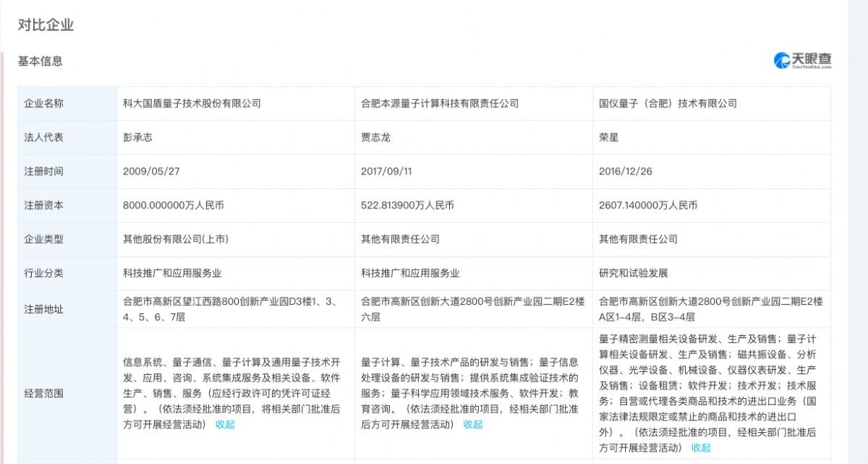Click the 天眼查 logo icon
The height and width of the screenshot is (464, 868).
[803, 62]
